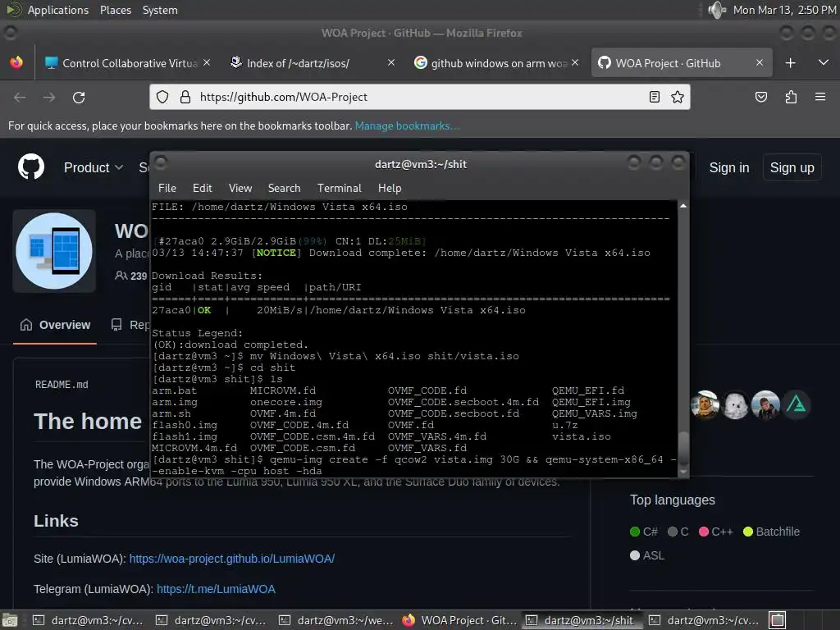Expand the GitHub Product dropdown
Screen dimensions: 840x630
94,167
